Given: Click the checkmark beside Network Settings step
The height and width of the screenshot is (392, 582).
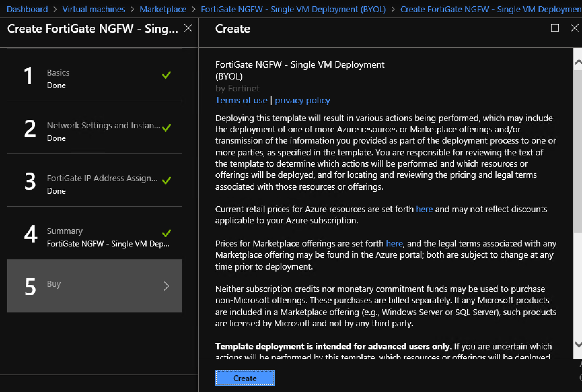Looking at the screenshot, I should coord(166,128).
